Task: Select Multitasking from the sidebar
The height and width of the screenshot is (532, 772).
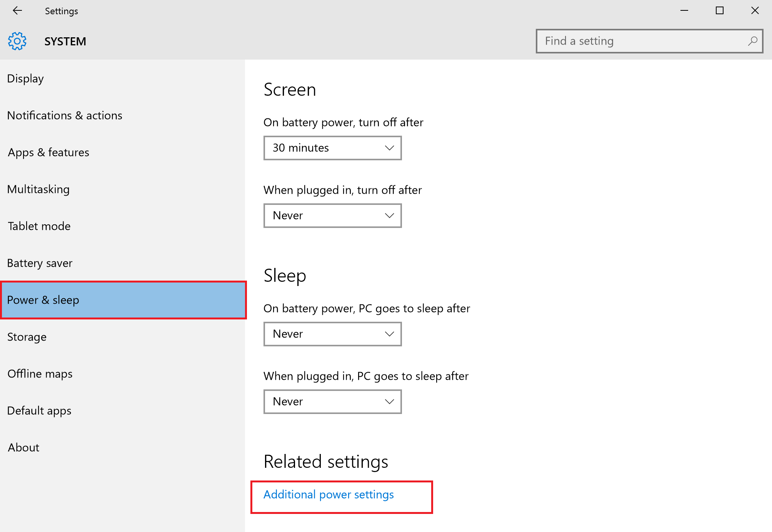Action: click(38, 189)
